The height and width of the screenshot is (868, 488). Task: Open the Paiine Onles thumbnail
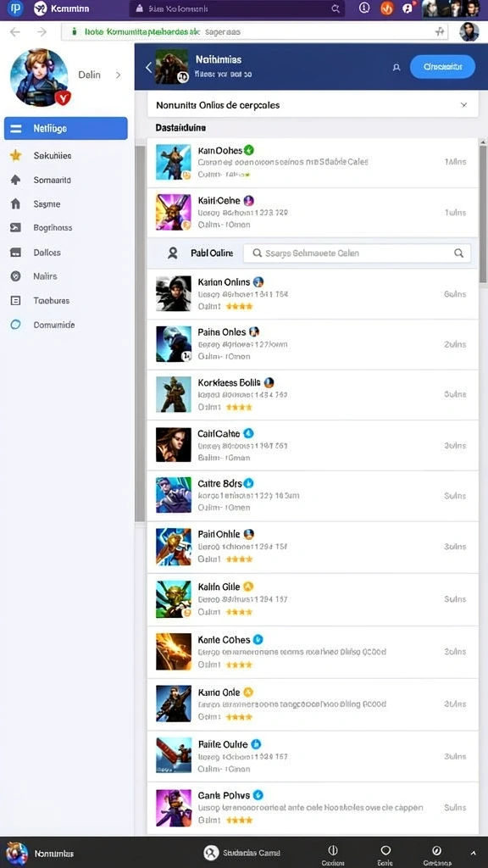173,344
